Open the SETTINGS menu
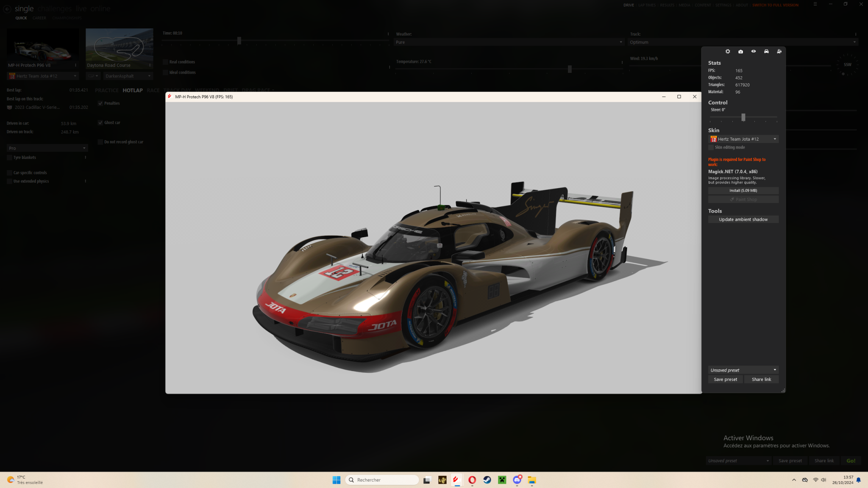 [723, 5]
